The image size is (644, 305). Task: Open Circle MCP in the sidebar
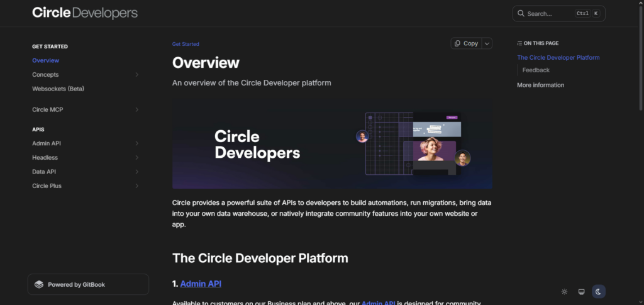coord(48,109)
